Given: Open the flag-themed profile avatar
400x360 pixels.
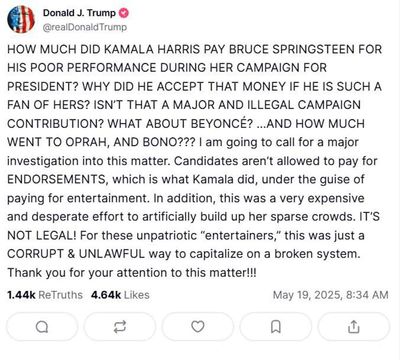Looking at the screenshot, I should [x=21, y=19].
